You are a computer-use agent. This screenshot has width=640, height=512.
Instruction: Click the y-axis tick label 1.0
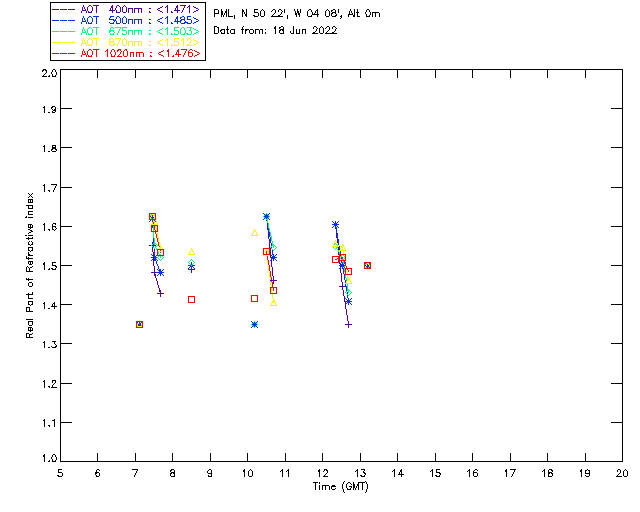pos(49,458)
